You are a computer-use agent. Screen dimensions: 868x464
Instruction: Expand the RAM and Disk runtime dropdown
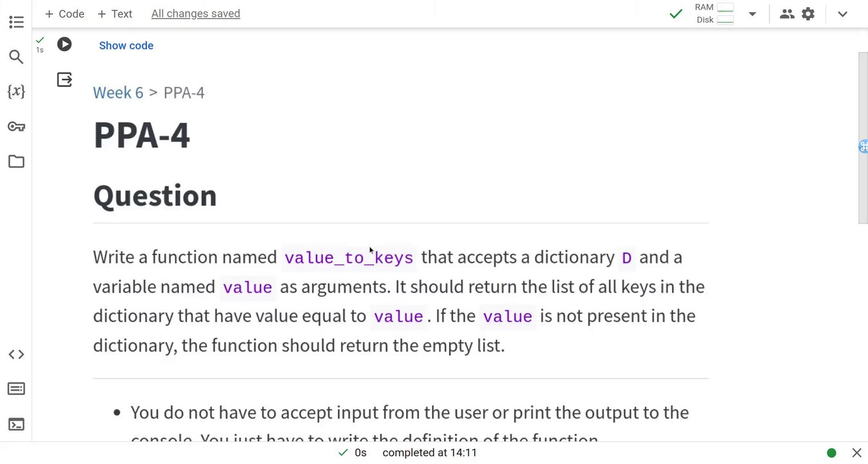pyautogui.click(x=752, y=14)
